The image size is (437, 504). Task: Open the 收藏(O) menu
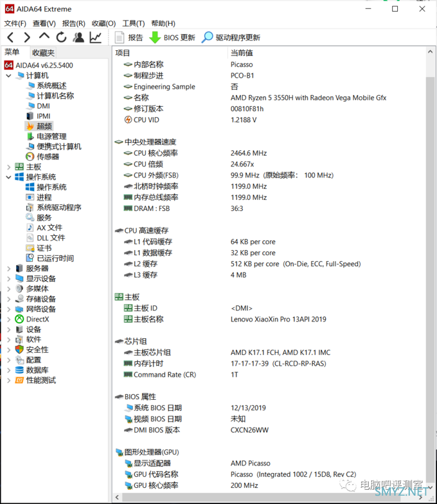[x=103, y=23]
